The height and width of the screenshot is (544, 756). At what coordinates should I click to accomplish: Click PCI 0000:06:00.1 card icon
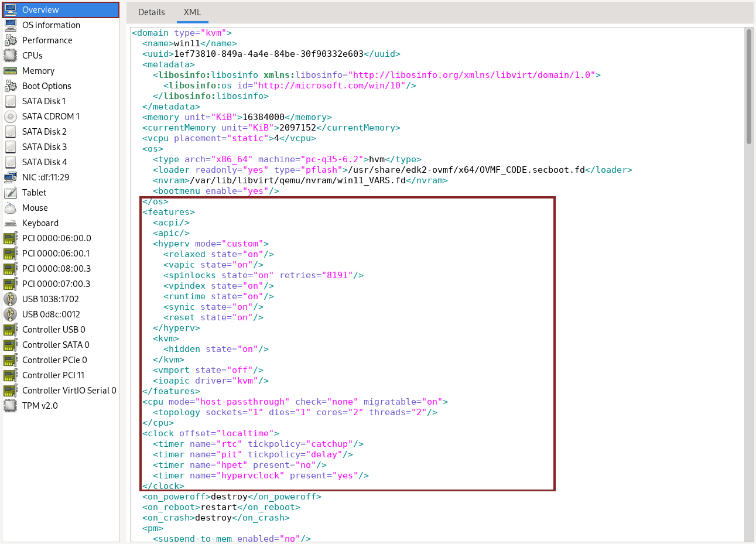coord(11,254)
